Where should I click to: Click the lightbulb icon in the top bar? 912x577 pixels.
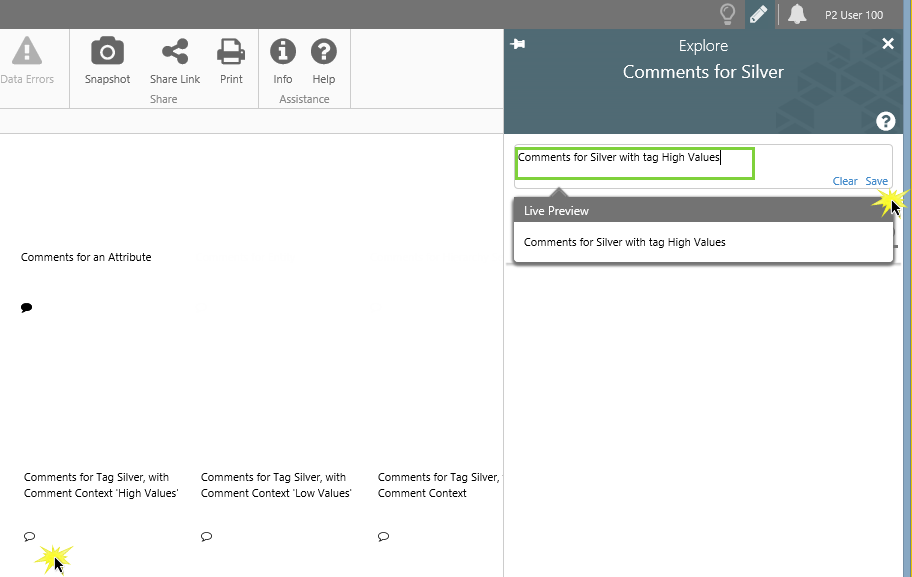tap(728, 14)
